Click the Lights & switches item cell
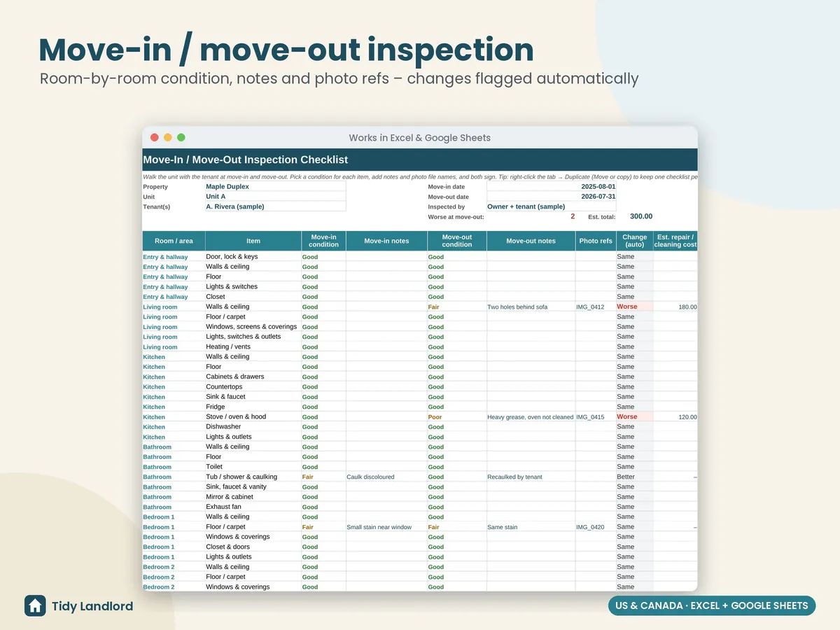840x630 pixels. click(253, 286)
